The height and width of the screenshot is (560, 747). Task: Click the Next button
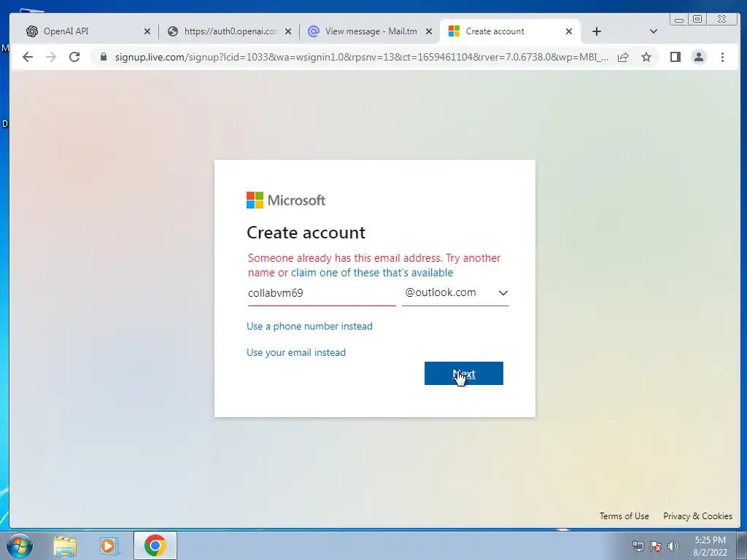coord(463,373)
